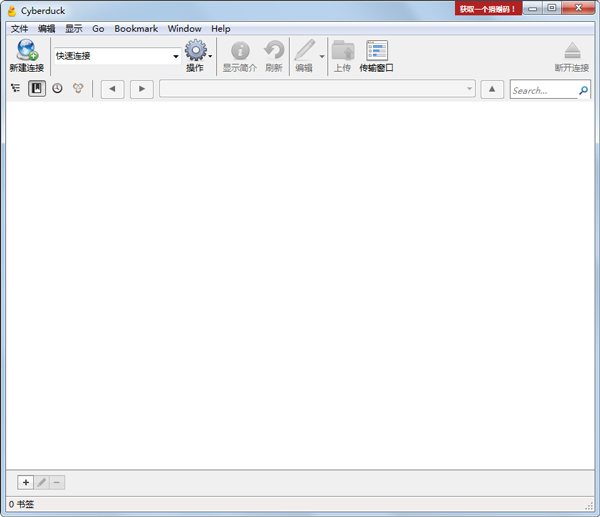Open the Go menu
Screen dimensions: 600x517
98,29
